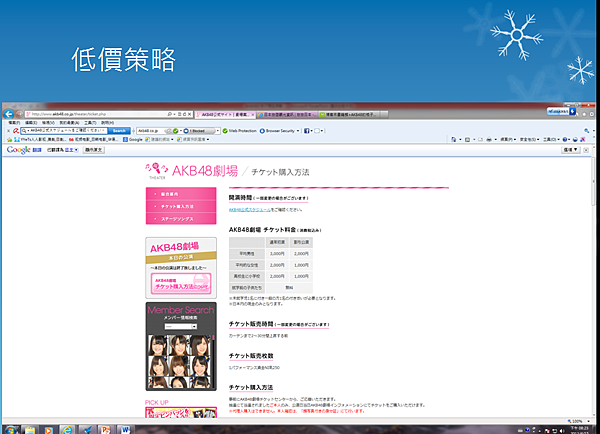Click the volume icon in system tray
The height and width of the screenshot is (434, 600).
(561, 431)
